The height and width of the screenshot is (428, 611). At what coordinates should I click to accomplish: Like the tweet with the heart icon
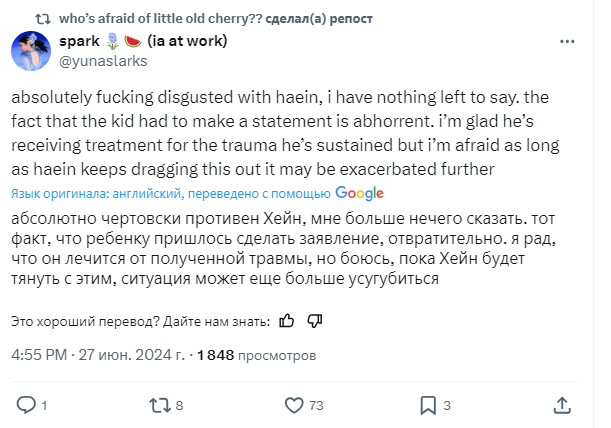click(x=294, y=405)
